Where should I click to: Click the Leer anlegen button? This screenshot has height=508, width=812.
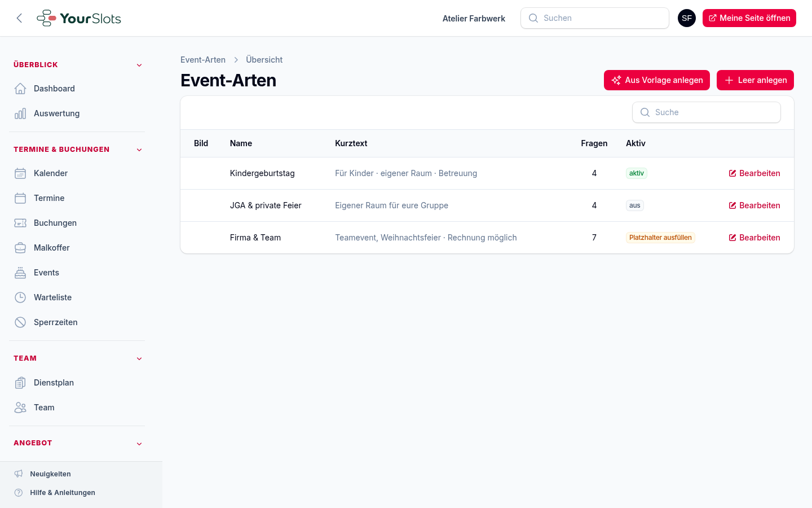(x=755, y=80)
